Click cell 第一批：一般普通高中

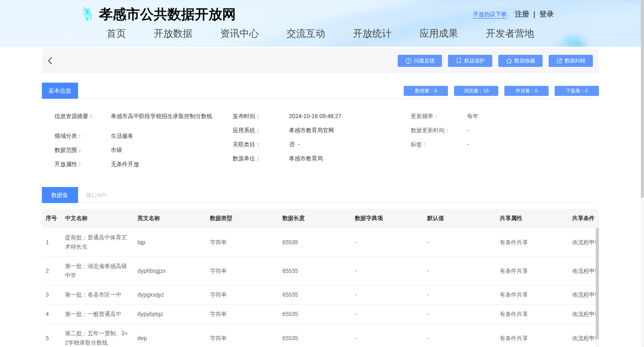[x=93, y=314]
